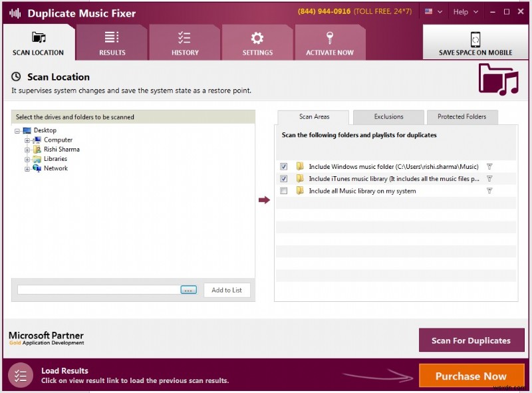Uncheck Include Windows music folder
The width and height of the screenshot is (532, 393).
pyautogui.click(x=284, y=167)
